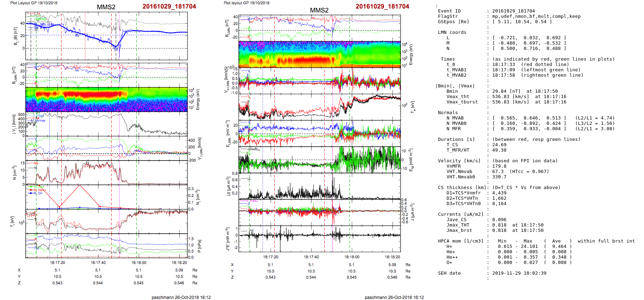The image size is (644, 300).
Task: Click the HPCA mom table header
Action: (x=461, y=241)
